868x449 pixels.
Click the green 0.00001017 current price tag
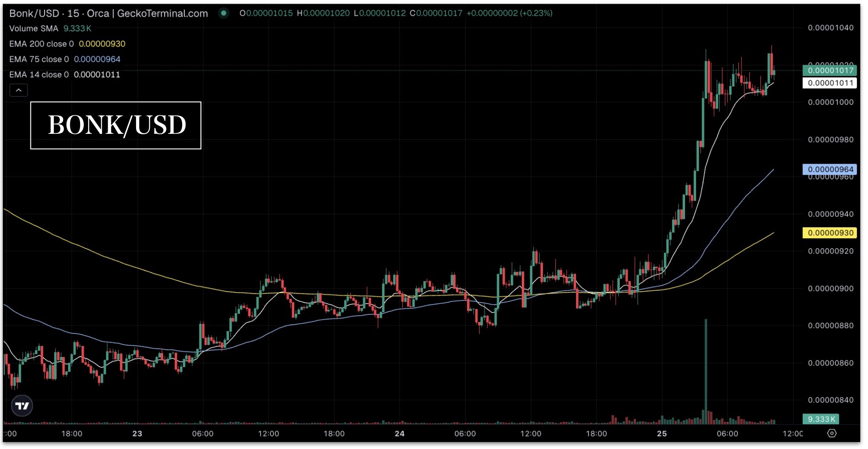(x=830, y=70)
